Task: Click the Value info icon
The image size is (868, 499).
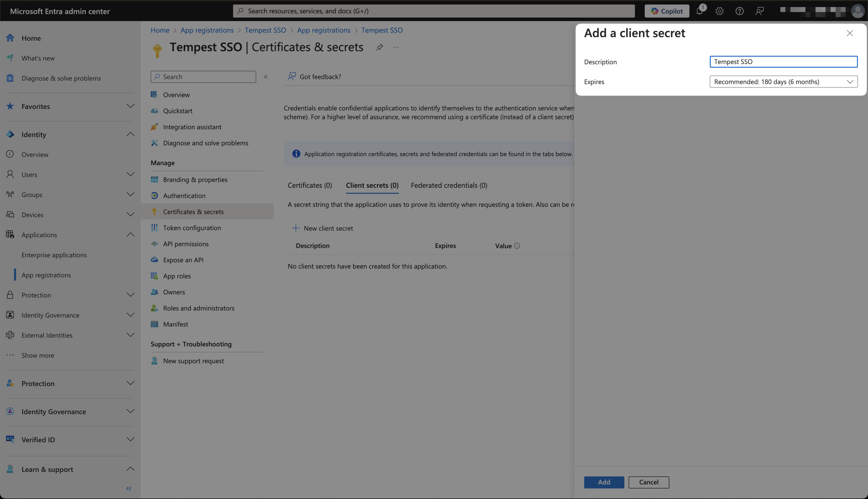Action: click(517, 246)
